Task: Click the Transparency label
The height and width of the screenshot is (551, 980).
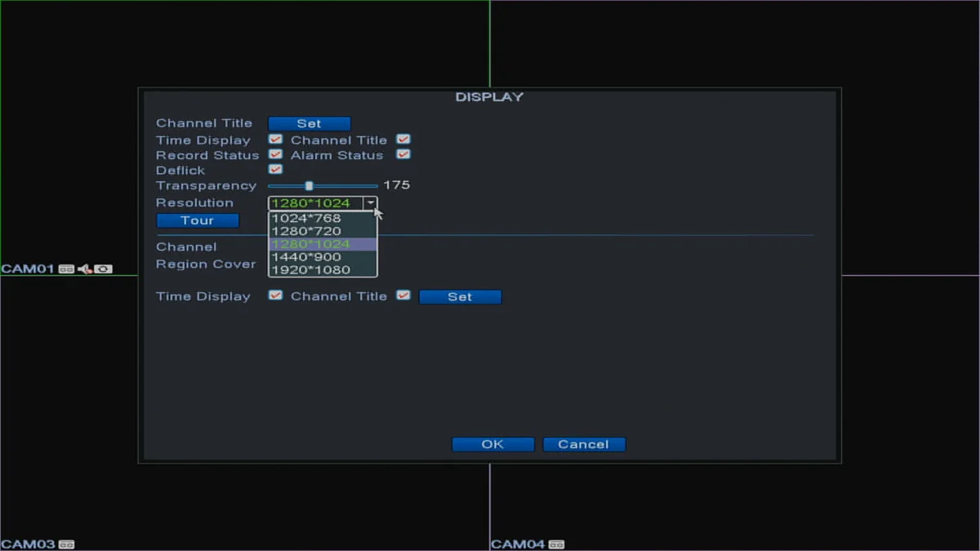Action: tap(206, 186)
